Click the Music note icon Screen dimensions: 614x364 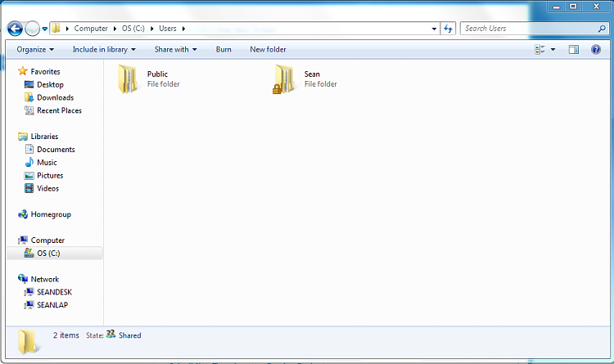click(x=29, y=162)
